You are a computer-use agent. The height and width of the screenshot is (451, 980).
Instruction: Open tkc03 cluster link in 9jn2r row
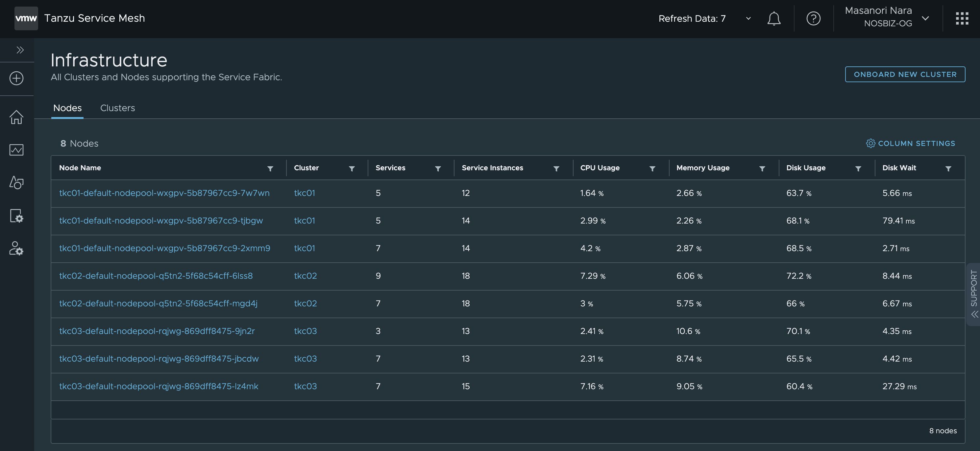306,331
